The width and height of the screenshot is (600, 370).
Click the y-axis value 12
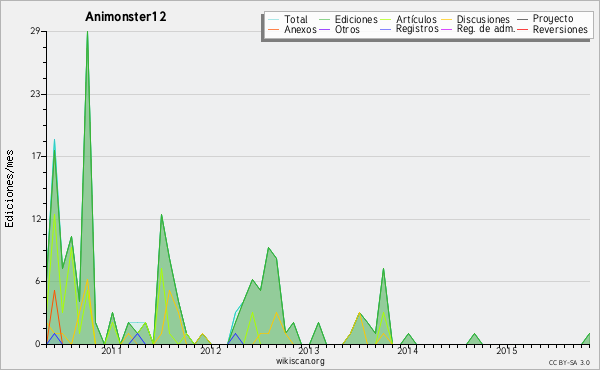tap(36, 219)
